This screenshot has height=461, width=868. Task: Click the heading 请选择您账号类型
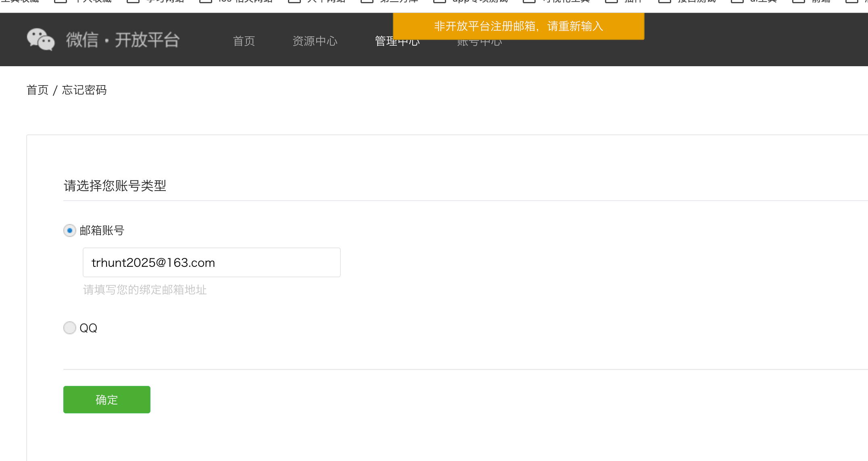coord(115,186)
